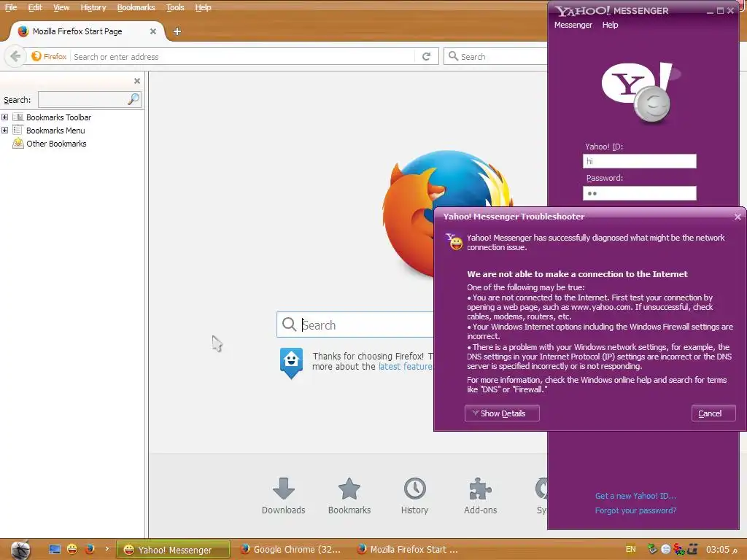This screenshot has height=560, width=747.
Task: Click the Yahoo! ID input field
Action: pos(639,161)
